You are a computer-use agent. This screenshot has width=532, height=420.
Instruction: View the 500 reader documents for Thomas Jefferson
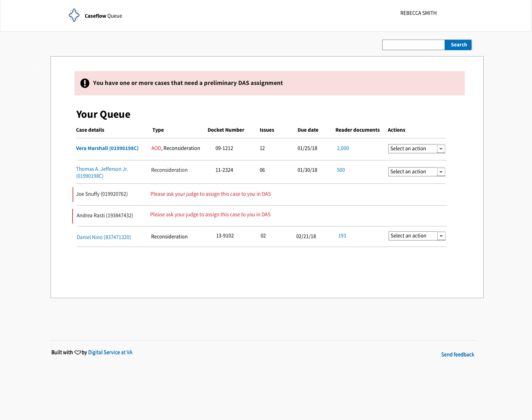(341, 170)
